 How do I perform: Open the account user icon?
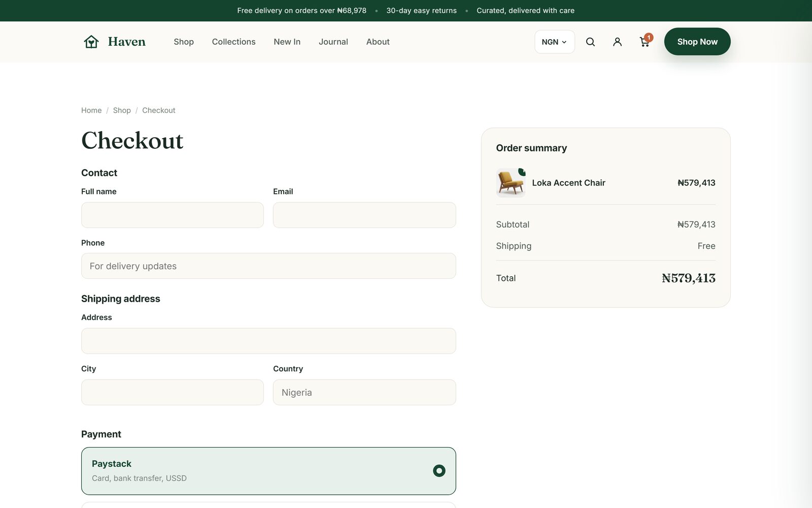coord(617,42)
